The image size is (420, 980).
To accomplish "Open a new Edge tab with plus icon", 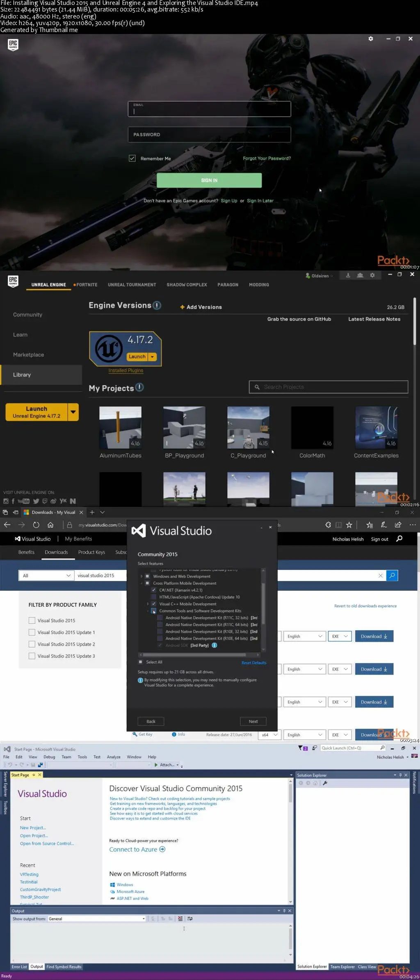I will (x=92, y=512).
